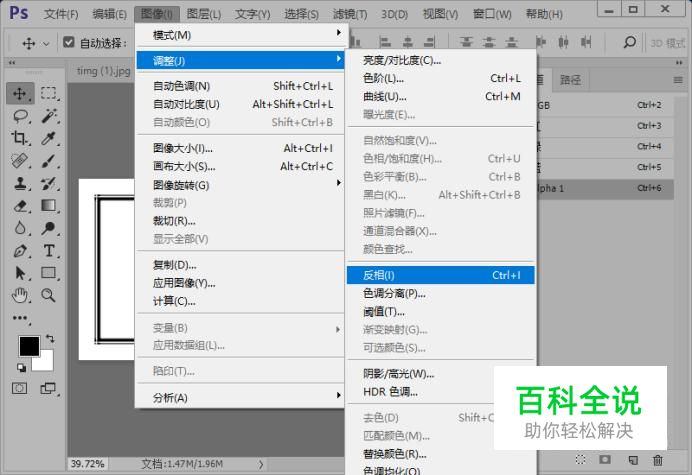The height and width of the screenshot is (475, 692).
Task: Choose 计算(C)... menu item
Action: (241, 302)
